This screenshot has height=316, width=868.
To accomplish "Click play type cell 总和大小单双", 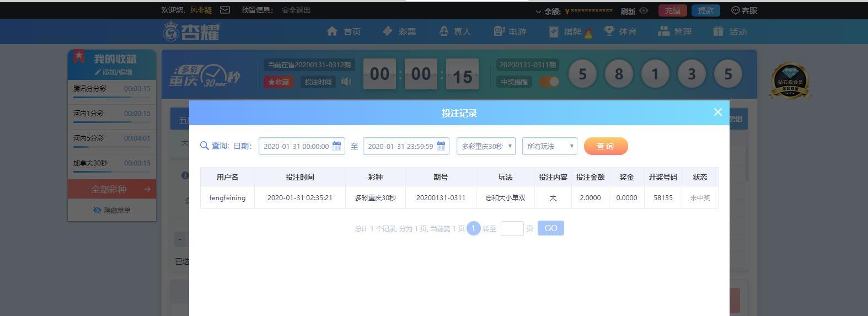I will (505, 197).
